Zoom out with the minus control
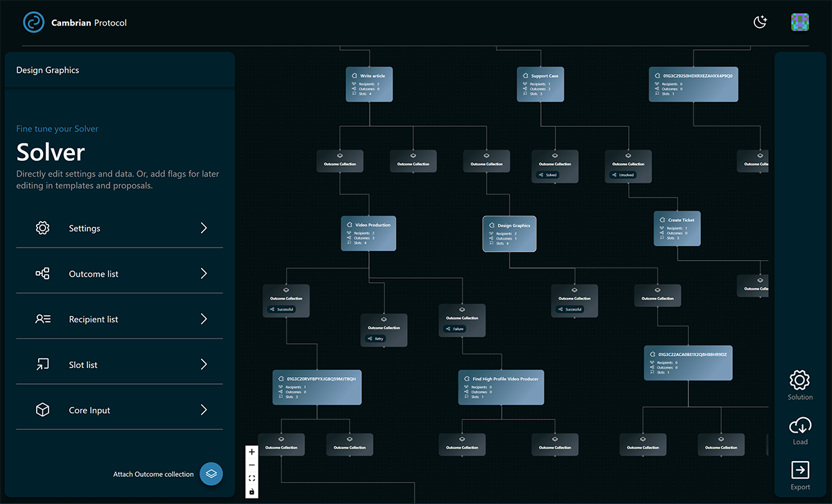The height and width of the screenshot is (504, 832). point(252,465)
